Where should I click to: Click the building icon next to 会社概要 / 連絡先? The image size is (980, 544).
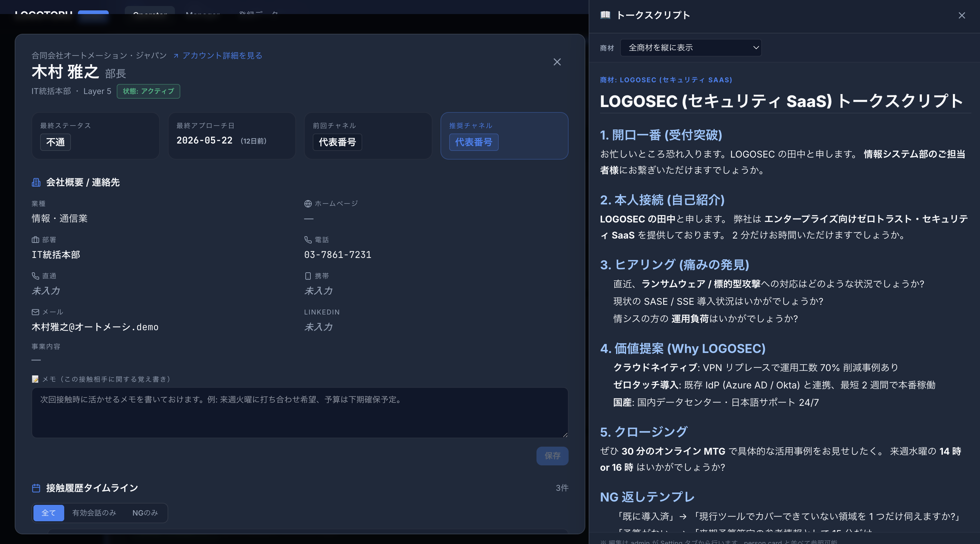pos(36,182)
